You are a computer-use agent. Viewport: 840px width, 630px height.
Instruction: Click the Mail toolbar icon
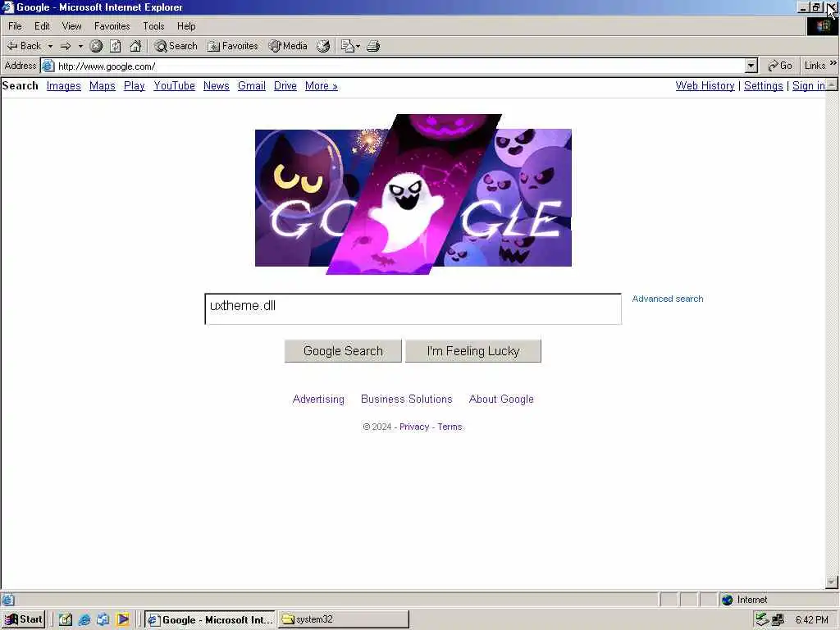coord(348,46)
